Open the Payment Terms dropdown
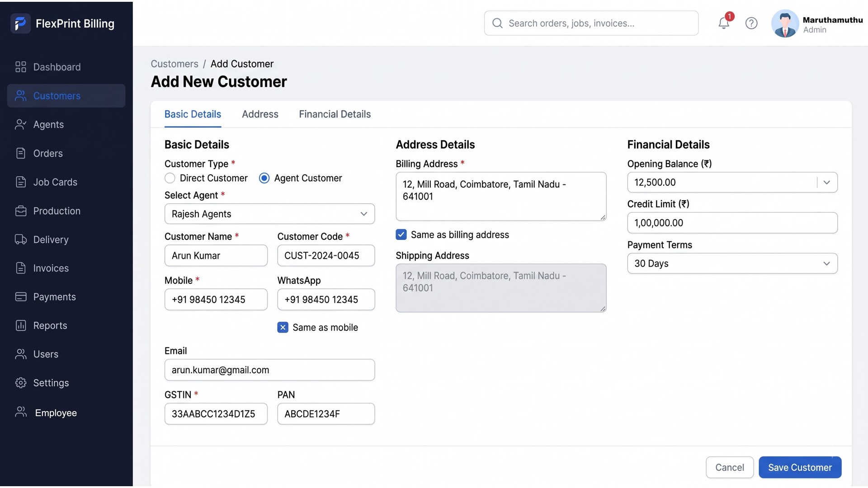The height and width of the screenshot is (488, 868). click(732, 263)
